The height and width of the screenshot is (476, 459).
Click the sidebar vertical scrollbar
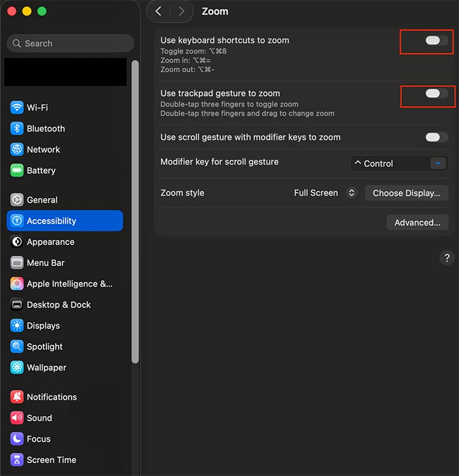click(135, 208)
